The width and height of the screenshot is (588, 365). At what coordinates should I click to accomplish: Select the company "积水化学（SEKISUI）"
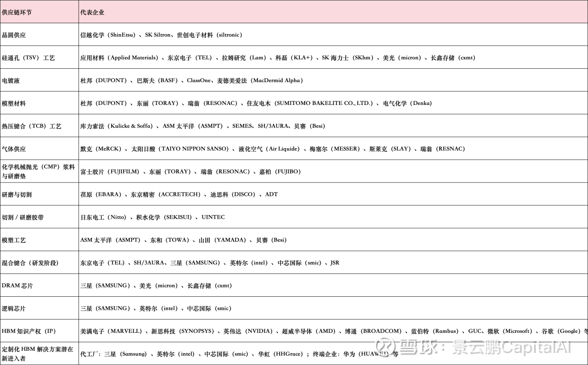tap(164, 217)
